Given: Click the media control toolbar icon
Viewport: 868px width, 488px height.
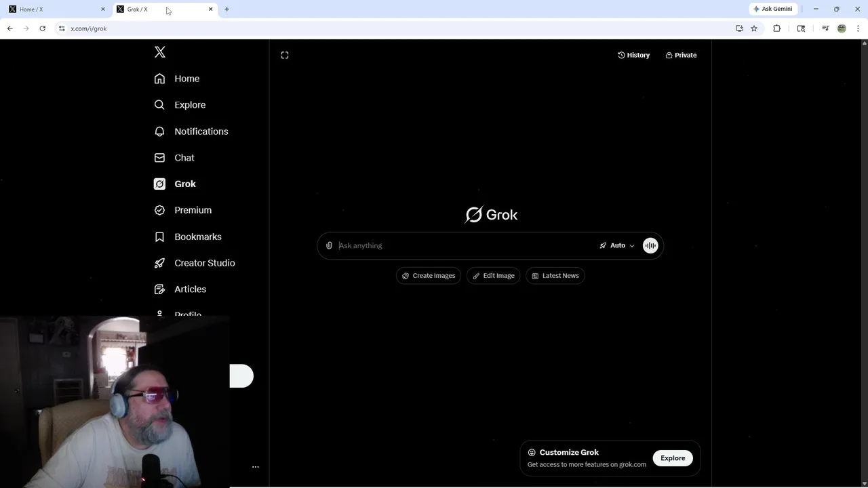Looking at the screenshot, I should coord(825,28).
